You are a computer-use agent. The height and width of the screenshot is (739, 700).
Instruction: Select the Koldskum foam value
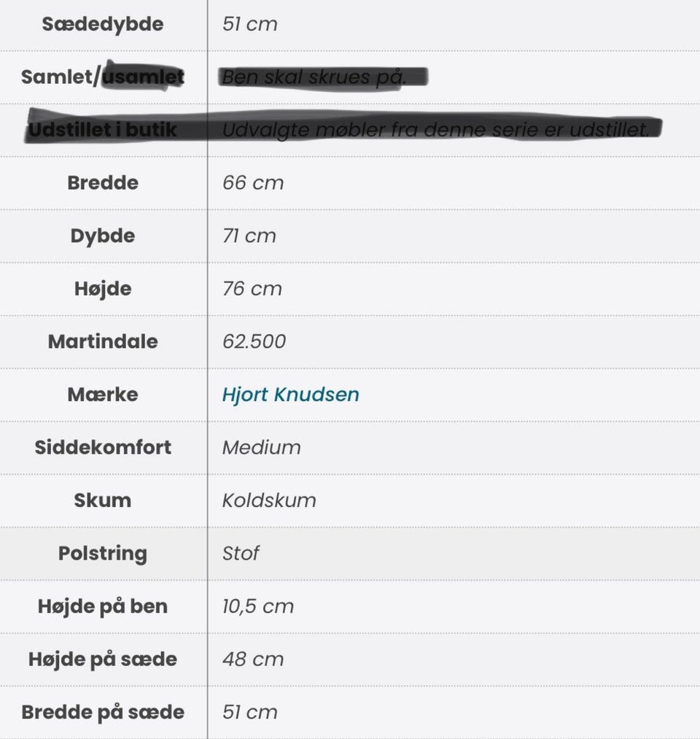269,500
